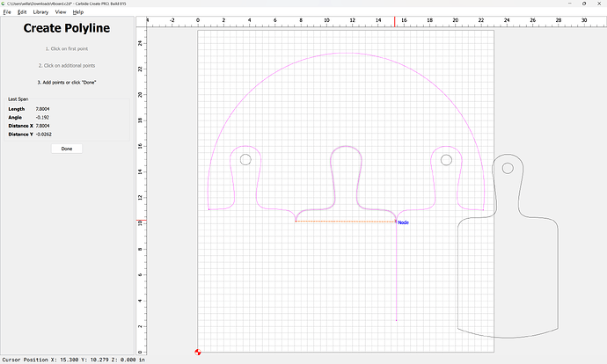Click step text 'Click on additional points'
The image size is (607, 364).
pyautogui.click(x=67, y=65)
